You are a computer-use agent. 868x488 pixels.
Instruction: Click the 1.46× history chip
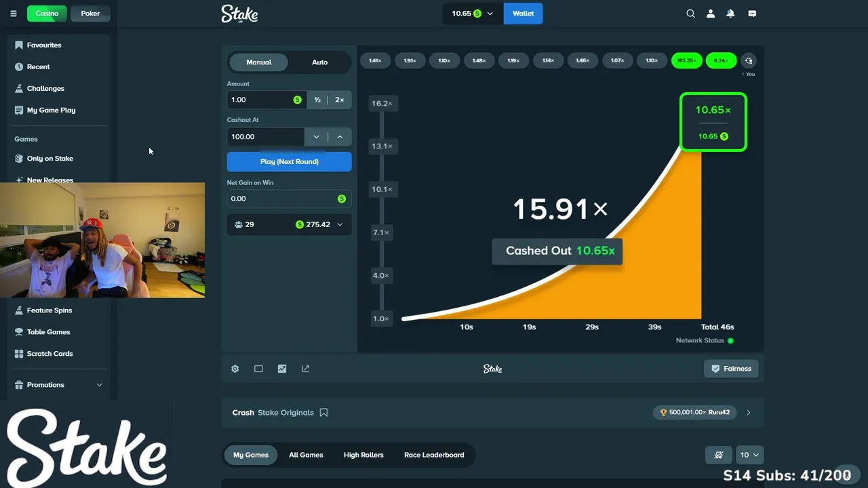pyautogui.click(x=583, y=60)
